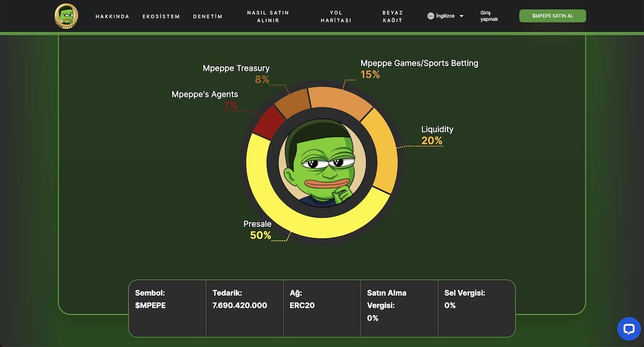644x347 pixels.
Task: Open the live chat bubble widget
Action: pyautogui.click(x=628, y=329)
